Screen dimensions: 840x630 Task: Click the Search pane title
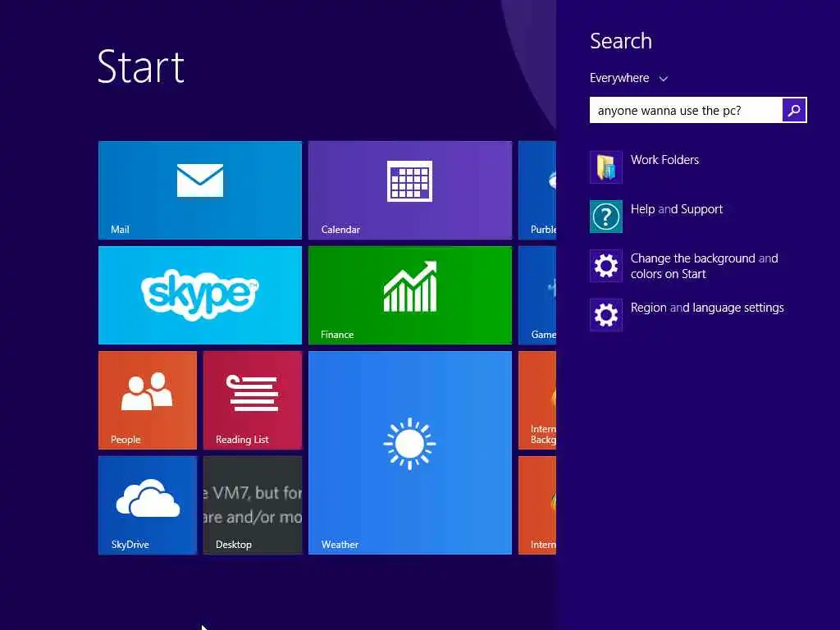click(621, 41)
